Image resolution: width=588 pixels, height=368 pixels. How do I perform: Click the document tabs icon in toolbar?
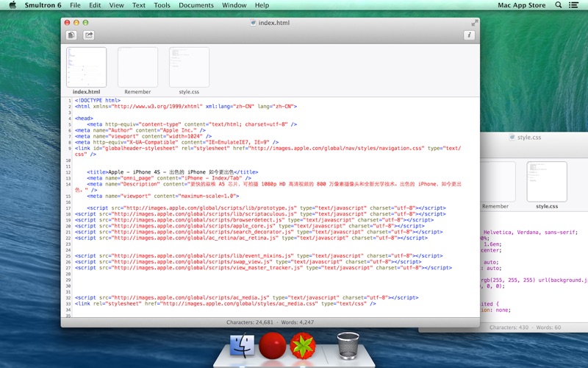coord(71,35)
